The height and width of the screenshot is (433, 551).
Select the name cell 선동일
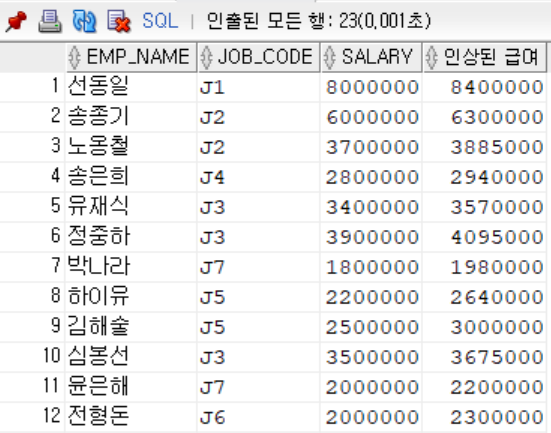coord(131,87)
